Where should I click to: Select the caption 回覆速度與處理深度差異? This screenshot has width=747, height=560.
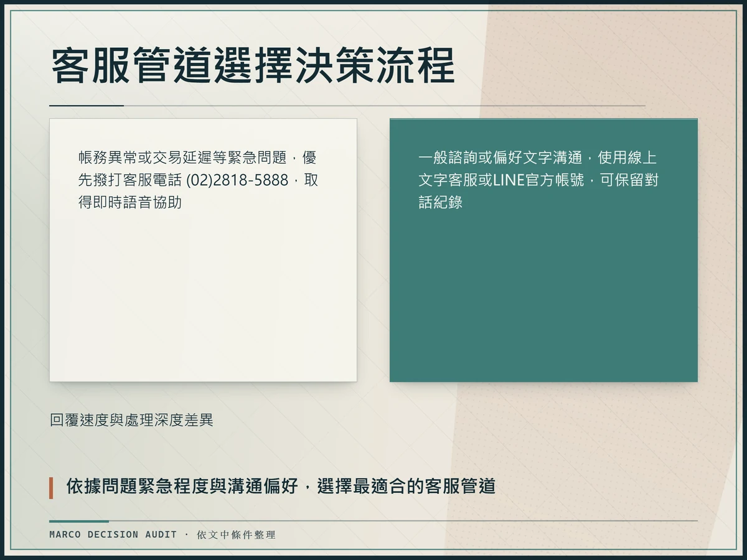click(131, 420)
